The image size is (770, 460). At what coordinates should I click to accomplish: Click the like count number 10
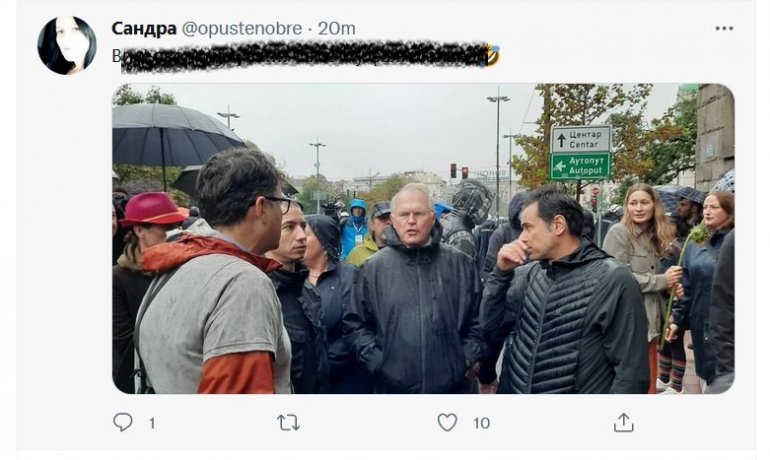(481, 423)
